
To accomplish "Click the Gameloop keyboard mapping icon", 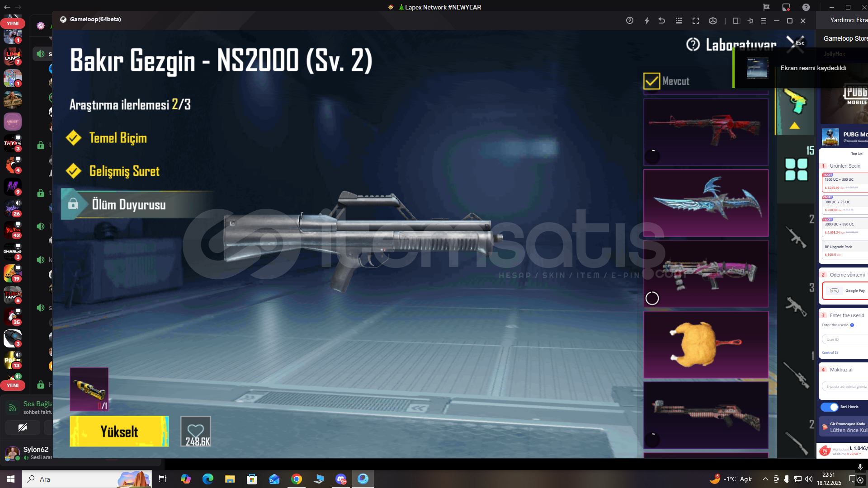I will [679, 21].
